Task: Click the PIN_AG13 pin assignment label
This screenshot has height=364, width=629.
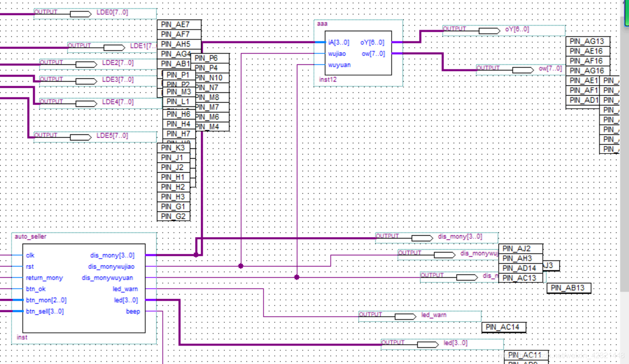Action: (588, 41)
